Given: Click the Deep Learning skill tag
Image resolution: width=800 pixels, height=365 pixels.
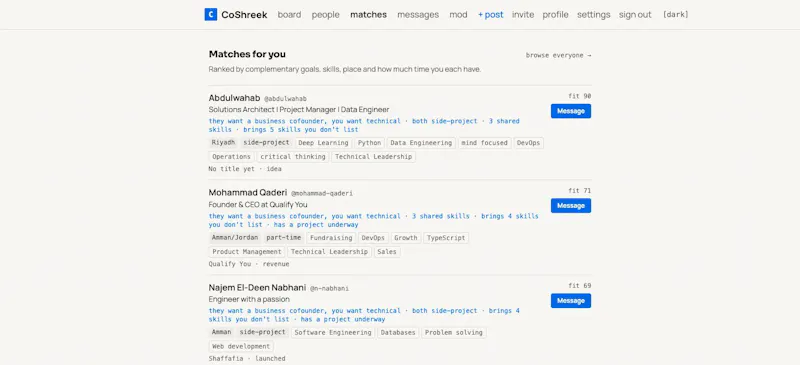Looking at the screenshot, I should pyautogui.click(x=323, y=143).
